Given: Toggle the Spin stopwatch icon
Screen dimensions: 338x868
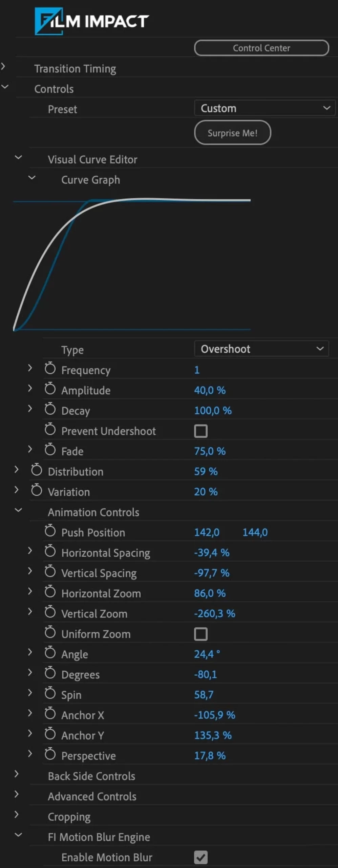Looking at the screenshot, I should click(x=50, y=693).
